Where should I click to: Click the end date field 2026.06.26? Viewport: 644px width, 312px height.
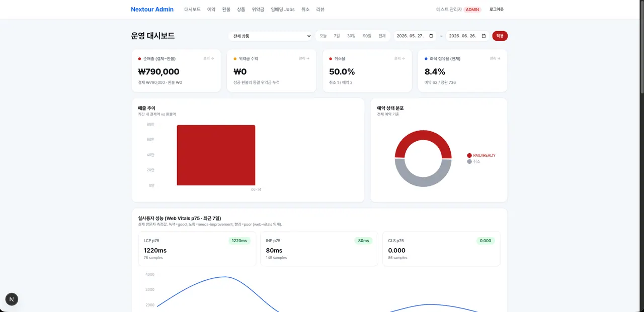pyautogui.click(x=468, y=36)
